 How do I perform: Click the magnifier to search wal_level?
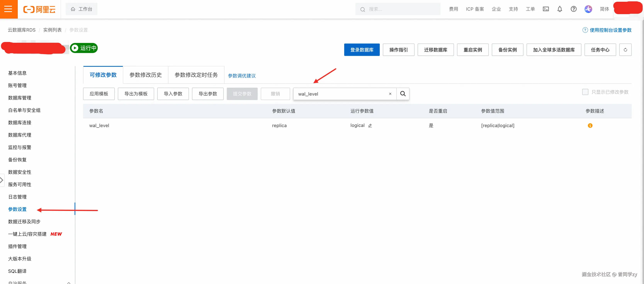pos(403,94)
